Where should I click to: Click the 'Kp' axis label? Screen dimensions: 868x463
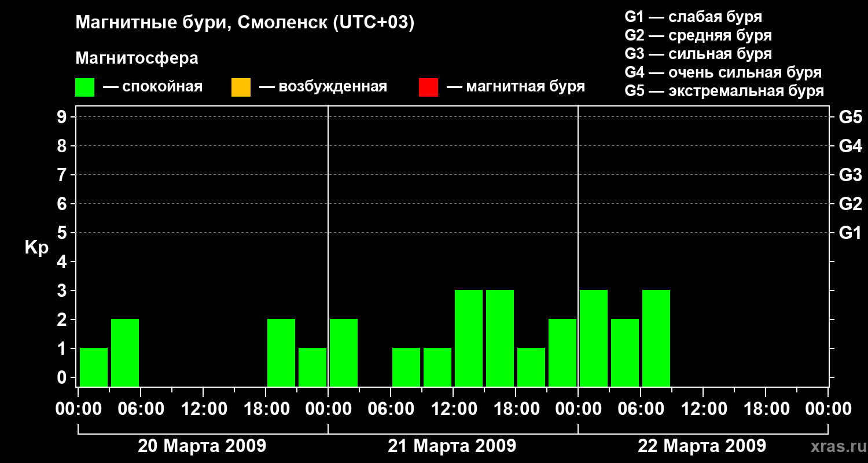coord(36,248)
